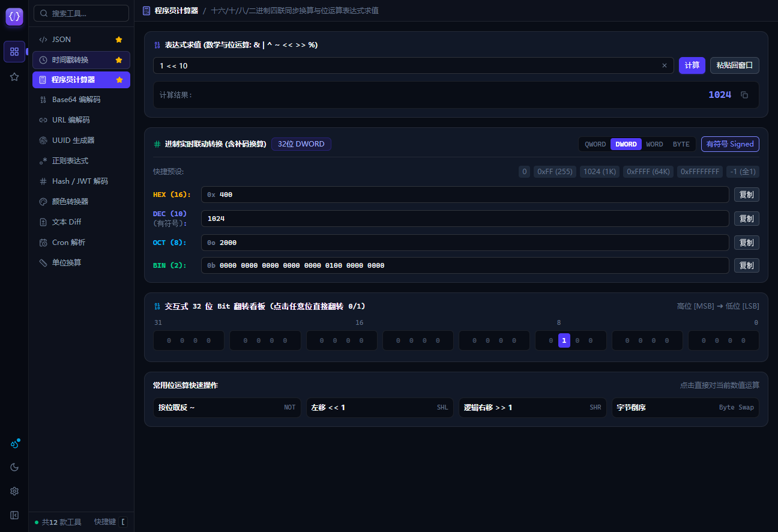Open the tools grid view icon
The width and height of the screenshot is (778, 532).
[14, 52]
